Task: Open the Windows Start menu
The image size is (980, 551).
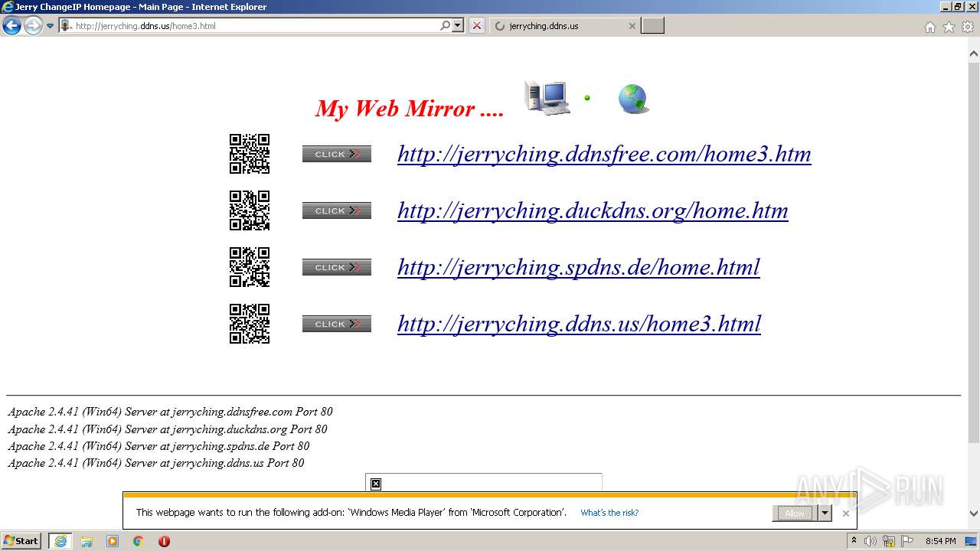Action: pos(21,541)
